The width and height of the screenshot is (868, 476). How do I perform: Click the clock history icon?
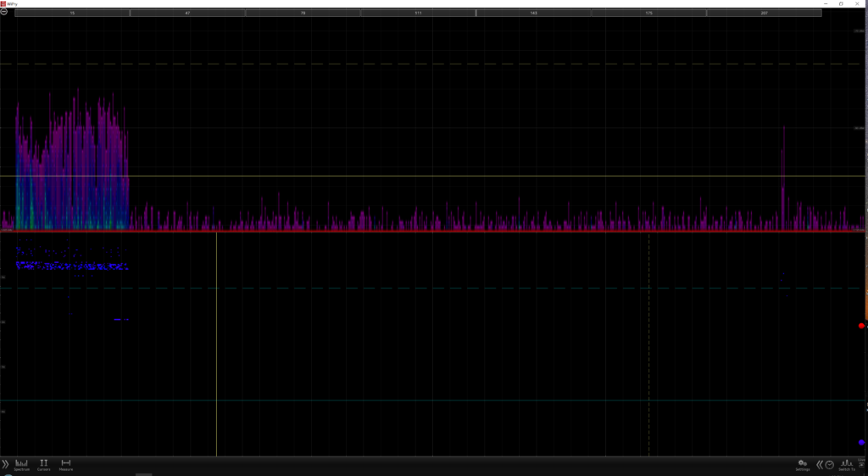pos(829,464)
